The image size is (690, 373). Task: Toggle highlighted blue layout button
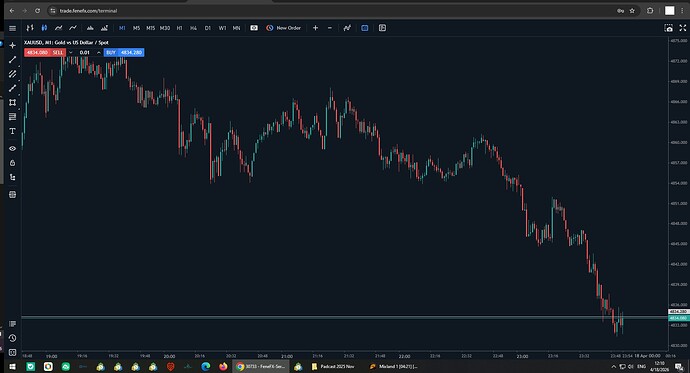[x=365, y=28]
